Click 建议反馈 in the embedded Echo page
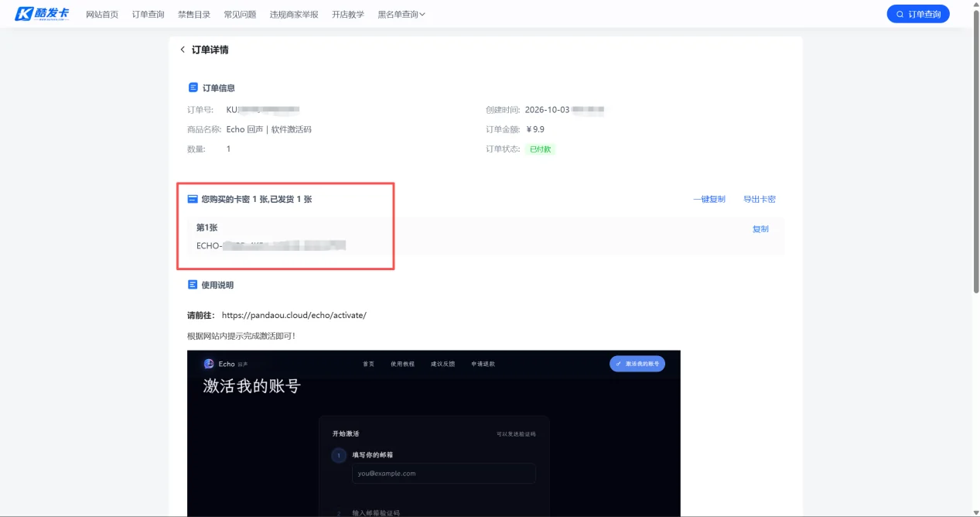The image size is (980, 517). [442, 364]
